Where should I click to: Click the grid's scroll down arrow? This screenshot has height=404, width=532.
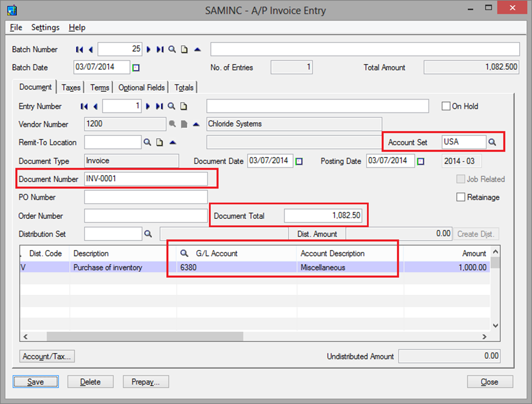(495, 326)
